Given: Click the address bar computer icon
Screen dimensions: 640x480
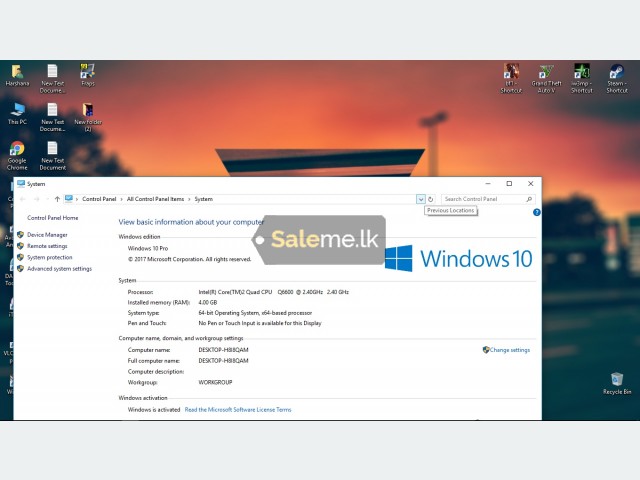Looking at the screenshot, I should click(69, 199).
